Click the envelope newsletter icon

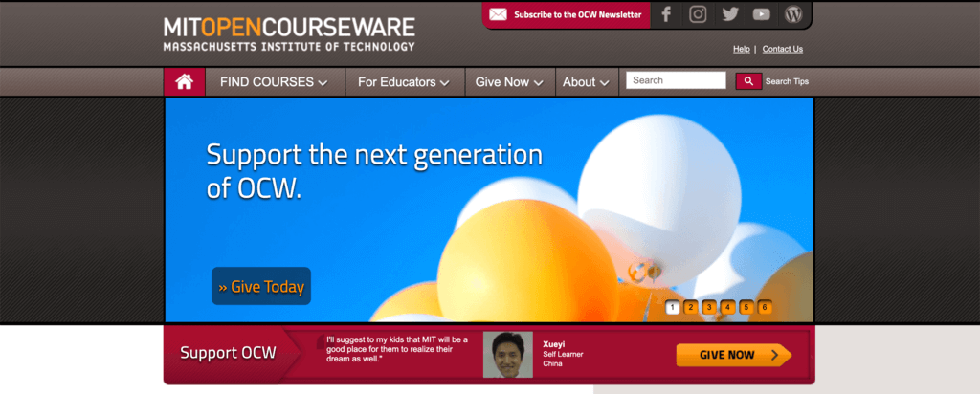(498, 14)
